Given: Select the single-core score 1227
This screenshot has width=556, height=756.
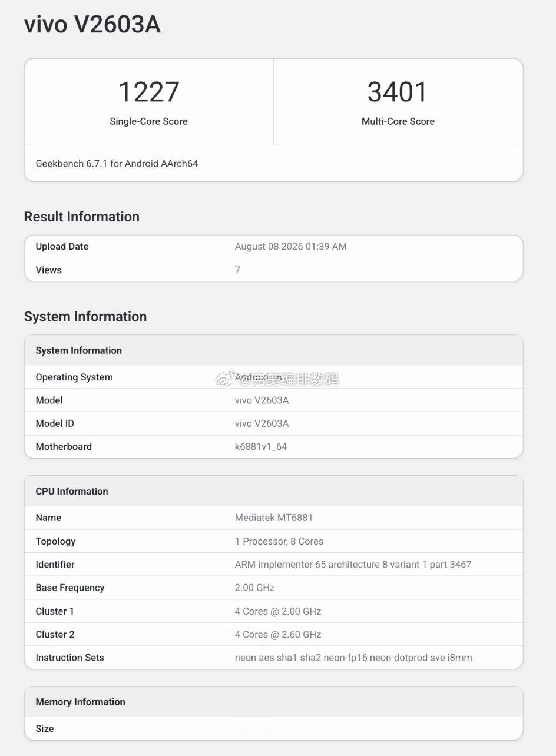Looking at the screenshot, I should (148, 92).
